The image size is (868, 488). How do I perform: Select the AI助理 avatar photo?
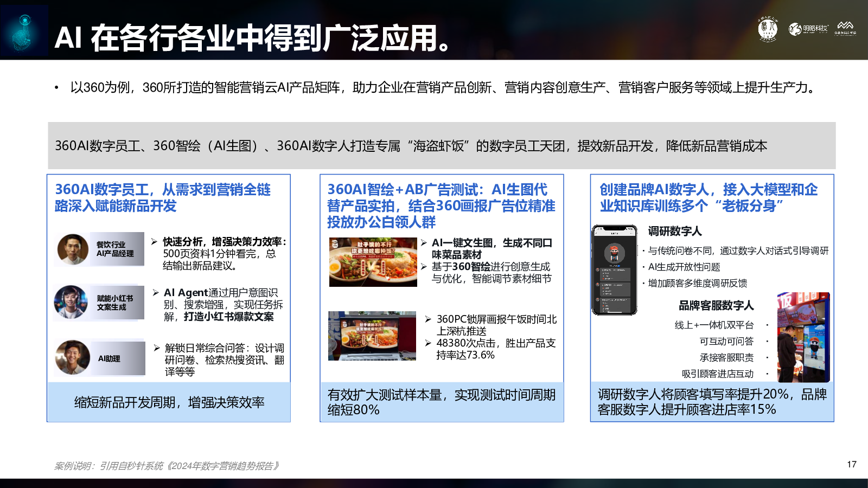pyautogui.click(x=73, y=357)
